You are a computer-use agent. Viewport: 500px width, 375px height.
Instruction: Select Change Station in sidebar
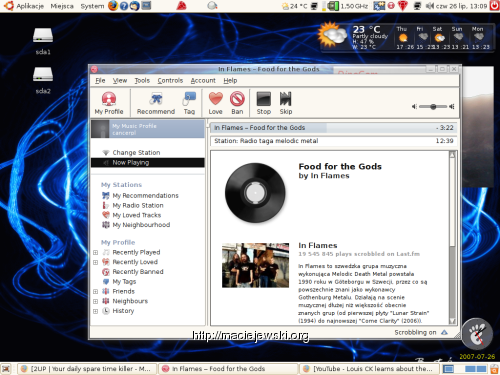(x=147, y=152)
